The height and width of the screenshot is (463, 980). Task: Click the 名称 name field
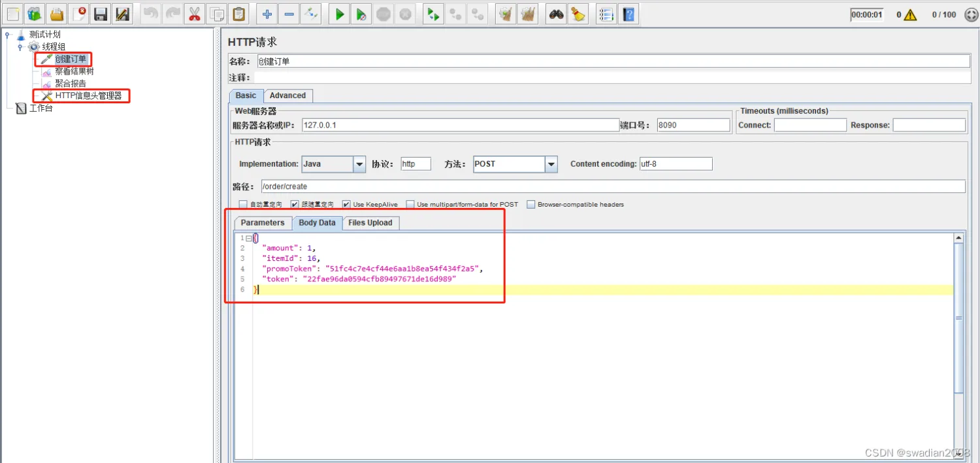coord(613,61)
